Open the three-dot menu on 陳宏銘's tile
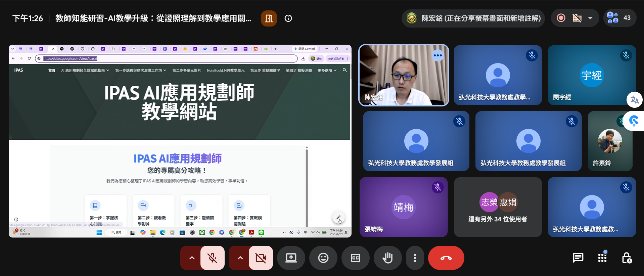Screen dimensions: 644x276 pyautogui.click(x=438, y=55)
